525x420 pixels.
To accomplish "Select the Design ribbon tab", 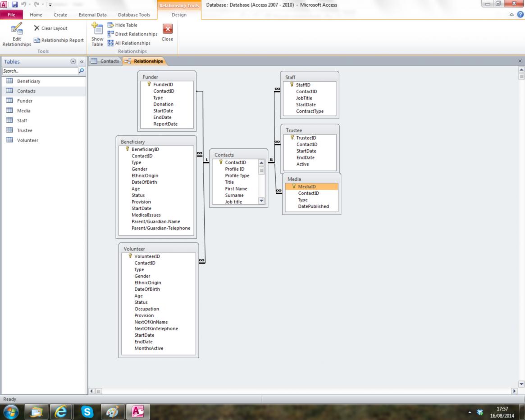I will pos(179,15).
